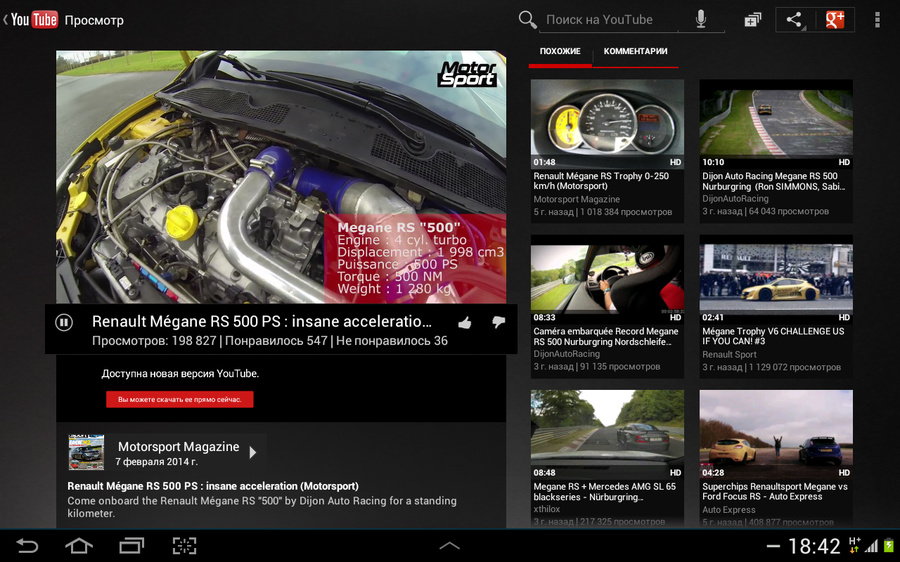The height and width of the screenshot is (562, 900).
Task: Open the share icon
Action: (x=795, y=20)
